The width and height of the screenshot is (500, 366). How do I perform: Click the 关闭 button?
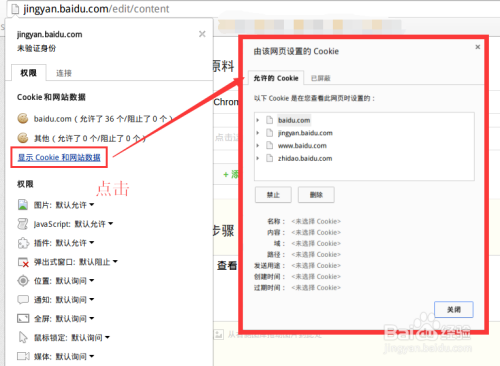point(454,310)
